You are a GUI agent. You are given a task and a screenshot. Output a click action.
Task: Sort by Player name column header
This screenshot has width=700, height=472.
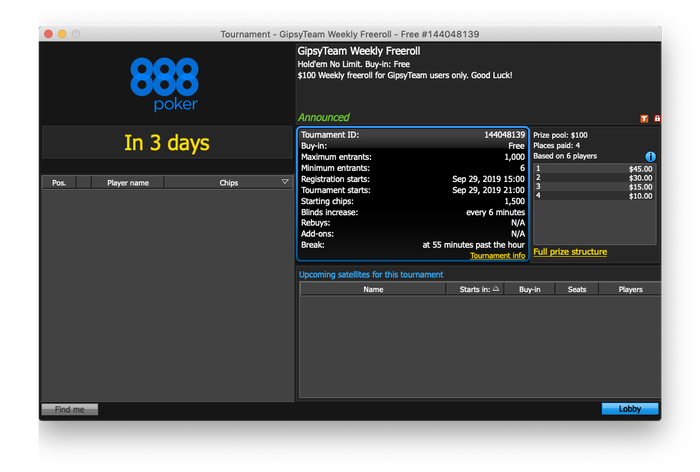[128, 183]
